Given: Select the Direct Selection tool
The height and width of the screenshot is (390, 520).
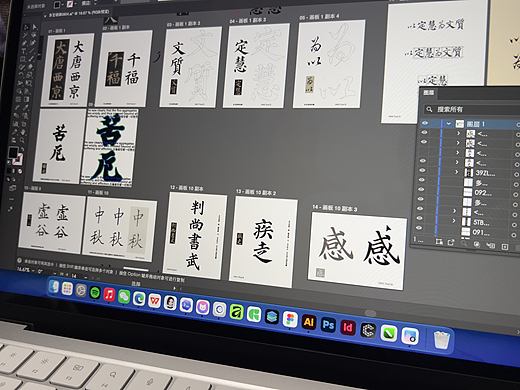Looking at the screenshot, I should pos(34,28).
